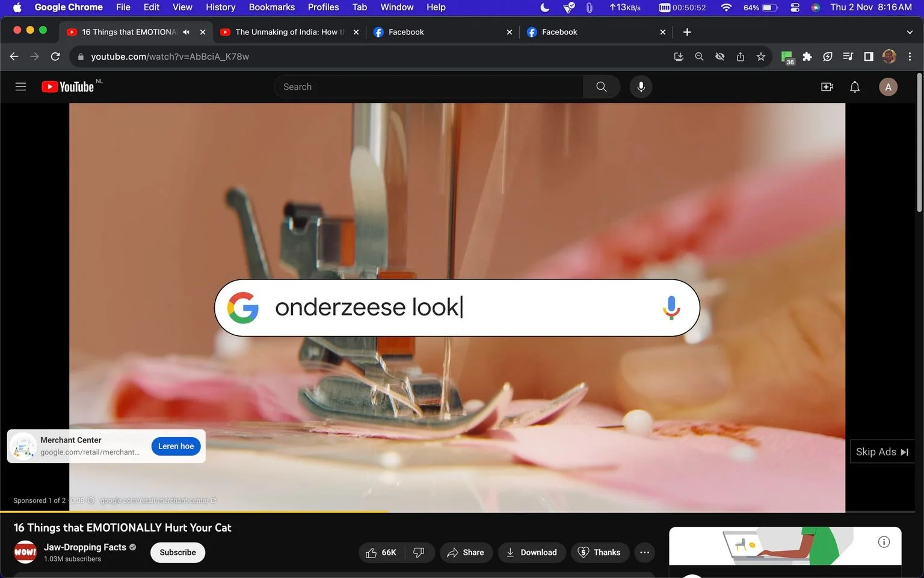Image resolution: width=924 pixels, height=578 pixels.
Task: Open Chrome's three-dot menu
Action: click(910, 57)
